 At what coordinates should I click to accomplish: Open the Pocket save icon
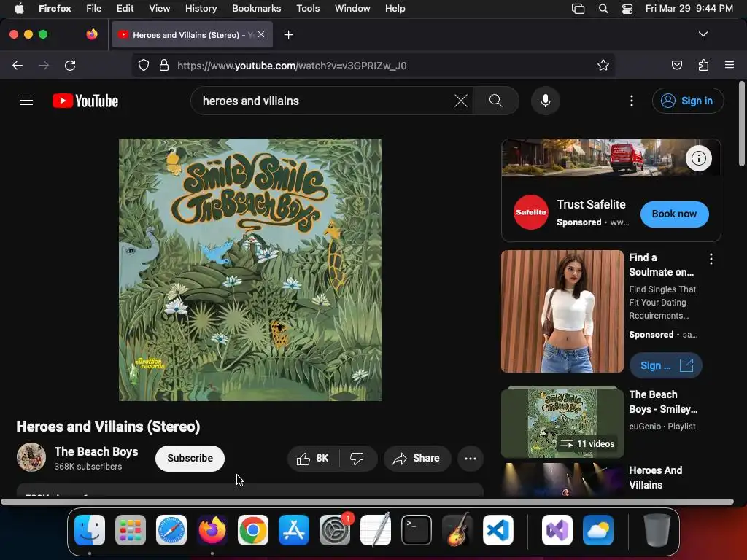(676, 65)
